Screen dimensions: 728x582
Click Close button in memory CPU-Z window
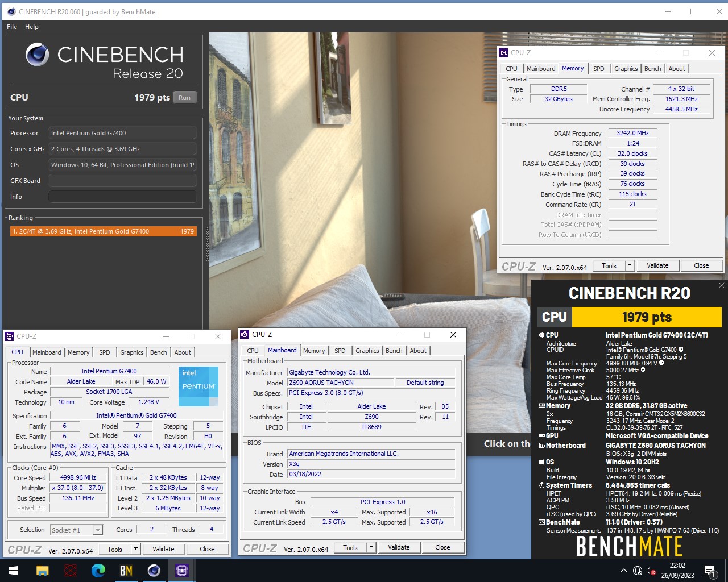(x=701, y=265)
